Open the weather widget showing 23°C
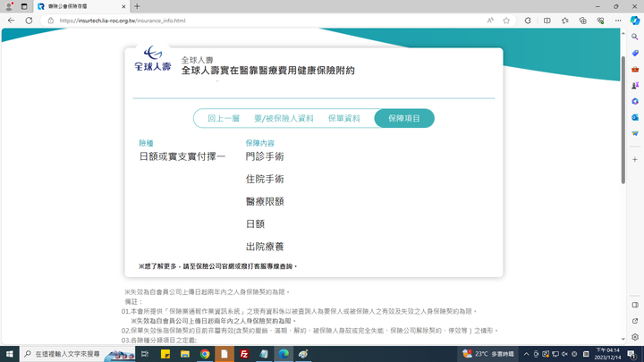The width and height of the screenshot is (644, 362). [488, 354]
